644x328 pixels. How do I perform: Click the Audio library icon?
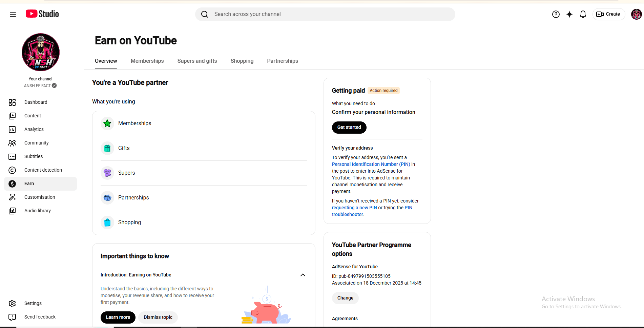click(x=12, y=211)
